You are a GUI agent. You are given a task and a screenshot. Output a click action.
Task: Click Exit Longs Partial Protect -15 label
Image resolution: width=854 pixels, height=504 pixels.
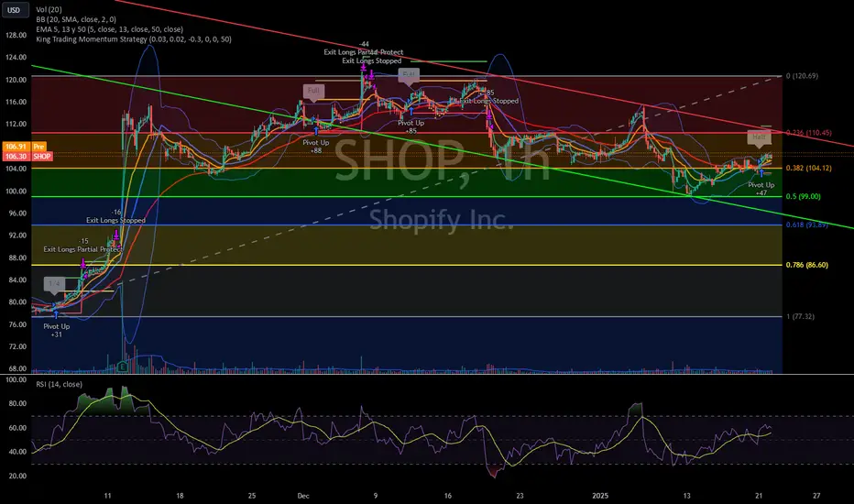83,246
